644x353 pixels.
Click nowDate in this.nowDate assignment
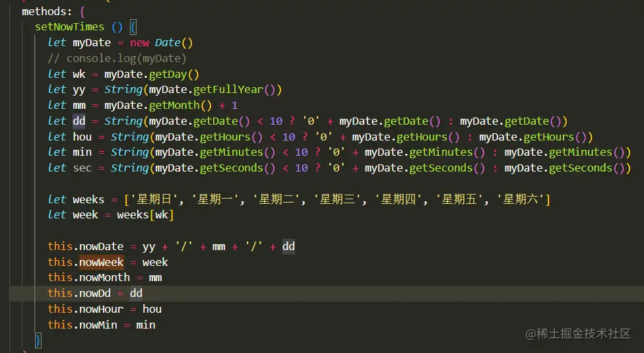click(x=101, y=246)
